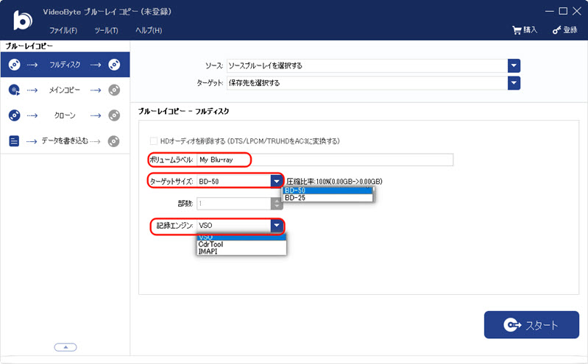Click gray disc icon in データを書き込む row

click(113, 141)
